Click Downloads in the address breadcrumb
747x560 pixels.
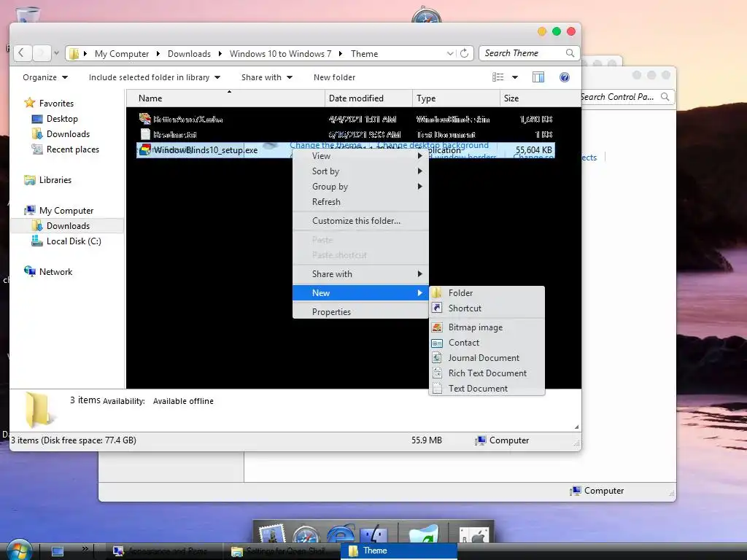click(x=189, y=54)
